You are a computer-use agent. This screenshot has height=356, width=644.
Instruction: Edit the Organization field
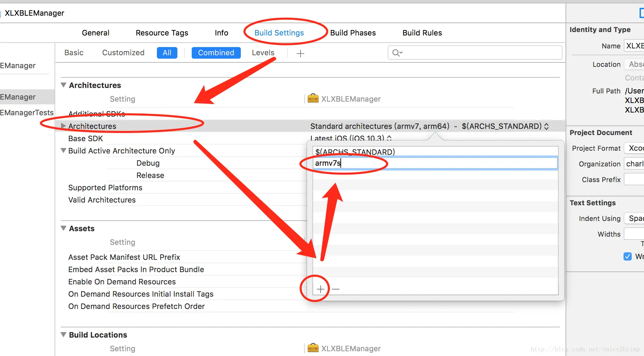pos(634,164)
